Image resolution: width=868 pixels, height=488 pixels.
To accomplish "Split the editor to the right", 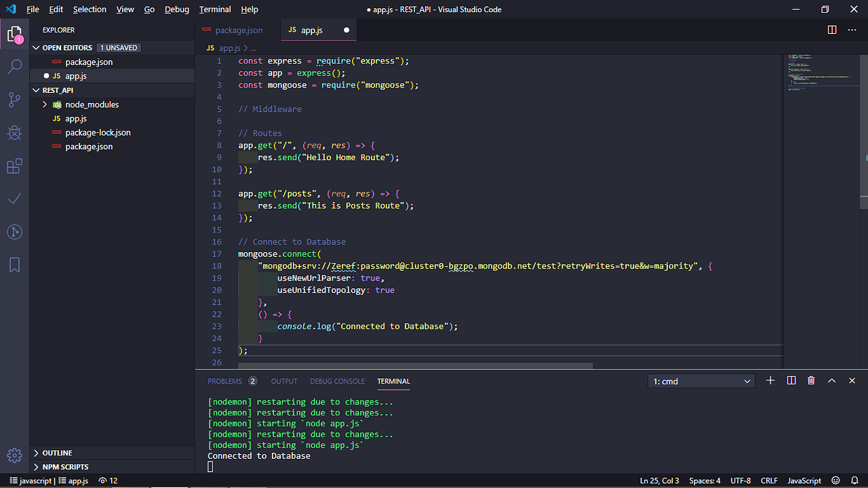I will [832, 30].
